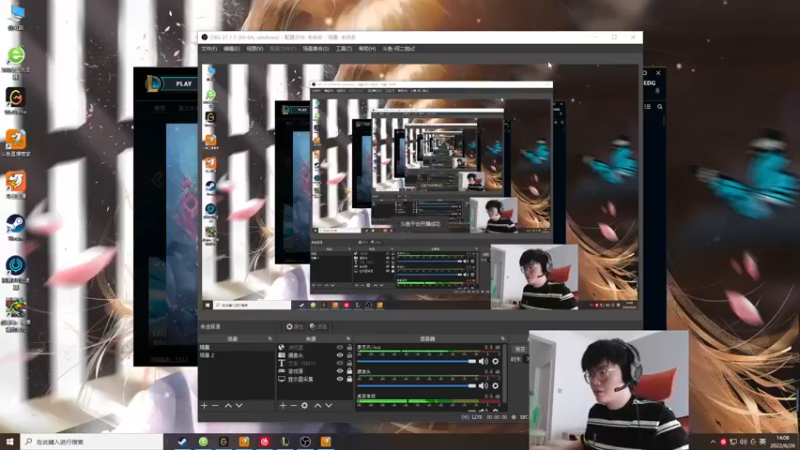Open source properties gear in Sources toolbar
Image resolution: width=800 pixels, height=450 pixels.
click(305, 406)
